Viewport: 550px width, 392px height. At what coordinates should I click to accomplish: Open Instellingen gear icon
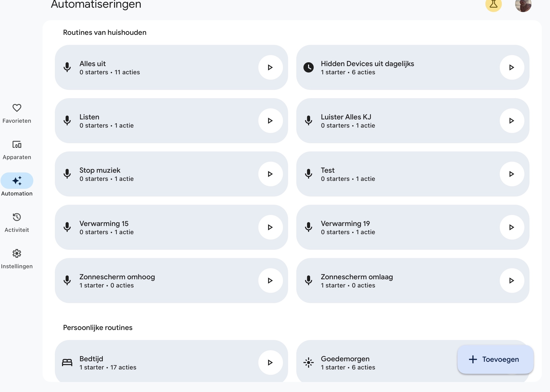17,253
